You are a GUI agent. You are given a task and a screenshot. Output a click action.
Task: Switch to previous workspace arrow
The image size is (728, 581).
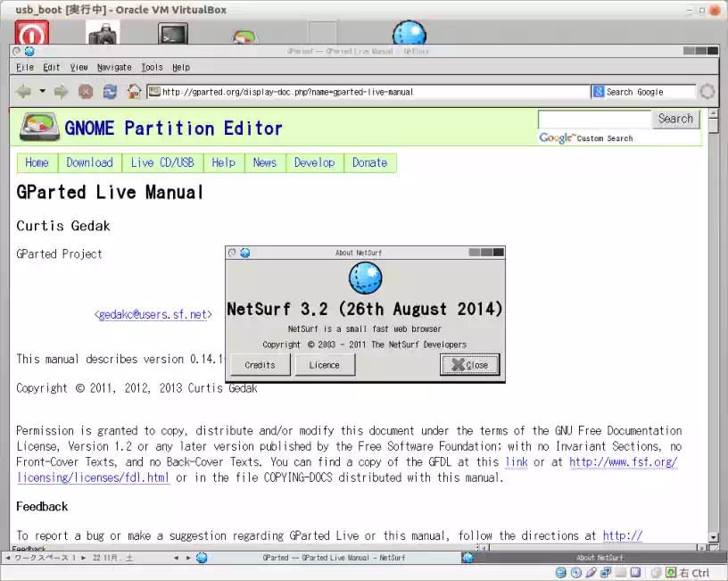click(x=7, y=558)
